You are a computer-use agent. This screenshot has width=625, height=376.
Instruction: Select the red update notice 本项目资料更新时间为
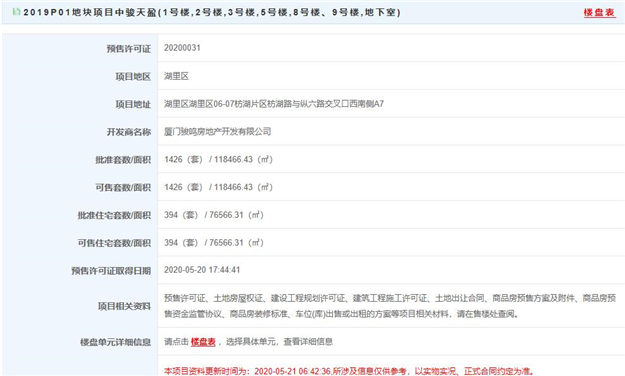(x=349, y=371)
